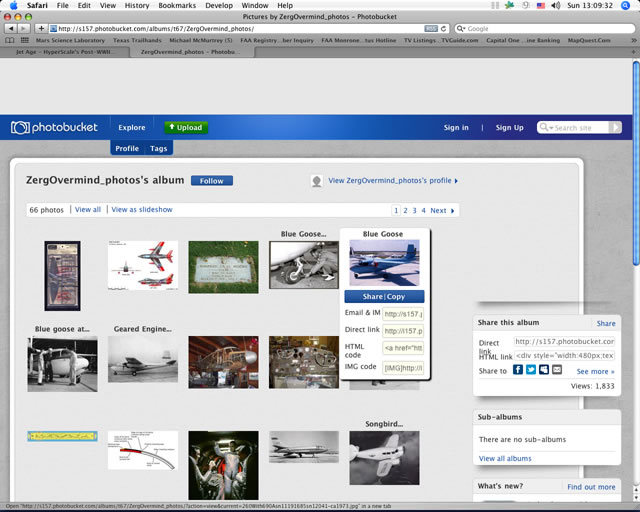Click the browser back arrow
The width and height of the screenshot is (640, 512).
[10, 29]
